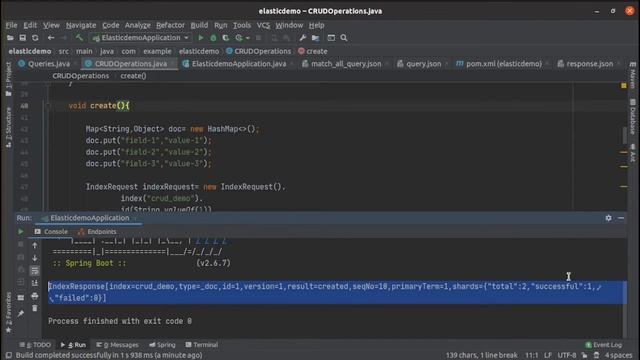Collapse the create() method fold marker
The width and height of the screenshot is (640, 360).
48,106
